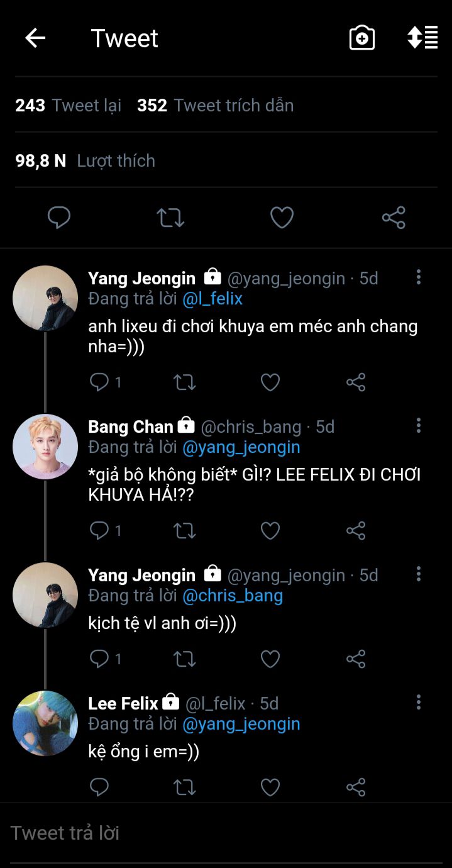Reply to Bang Chan's tweet

tap(99, 530)
